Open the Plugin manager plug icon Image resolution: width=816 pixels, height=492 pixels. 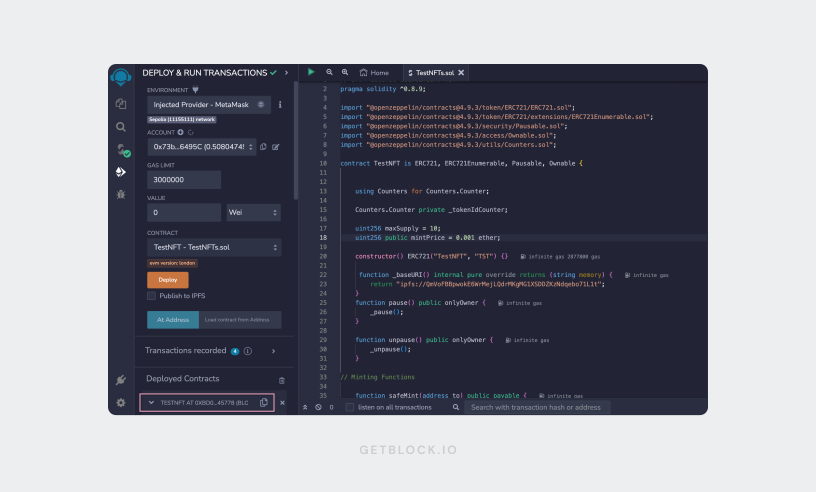(121, 380)
